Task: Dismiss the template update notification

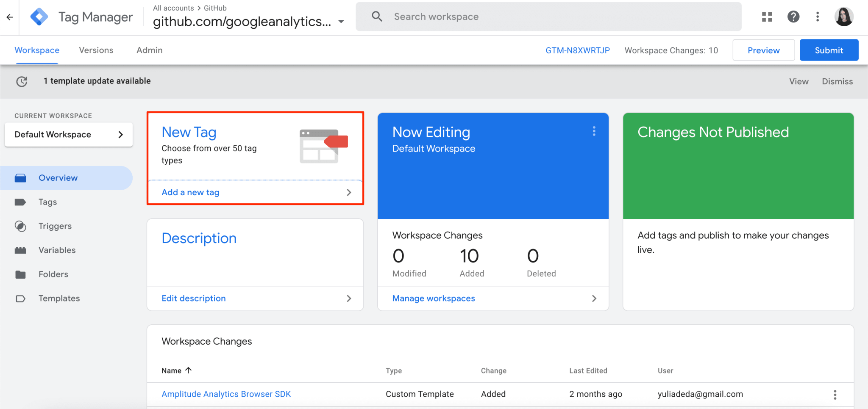Action: pos(837,81)
